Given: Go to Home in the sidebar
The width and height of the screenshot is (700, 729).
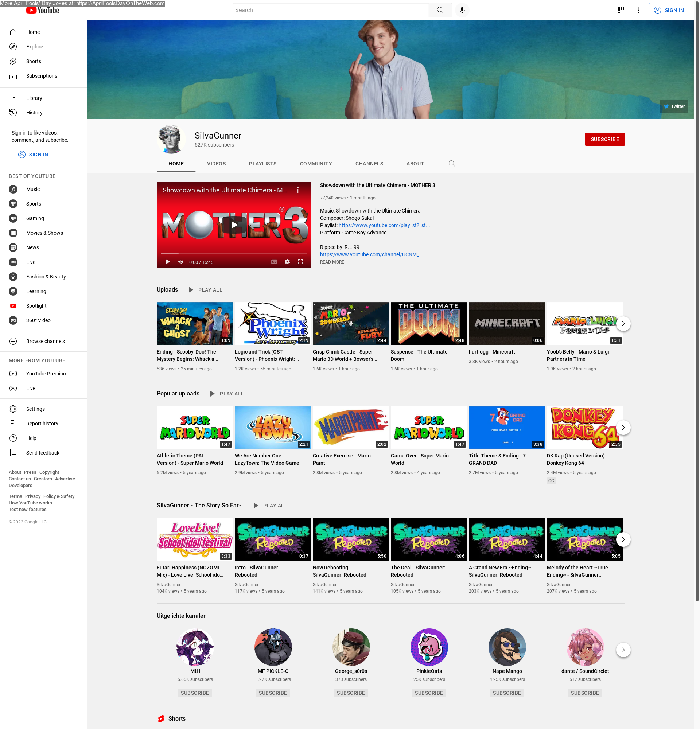Looking at the screenshot, I should pos(43,32).
